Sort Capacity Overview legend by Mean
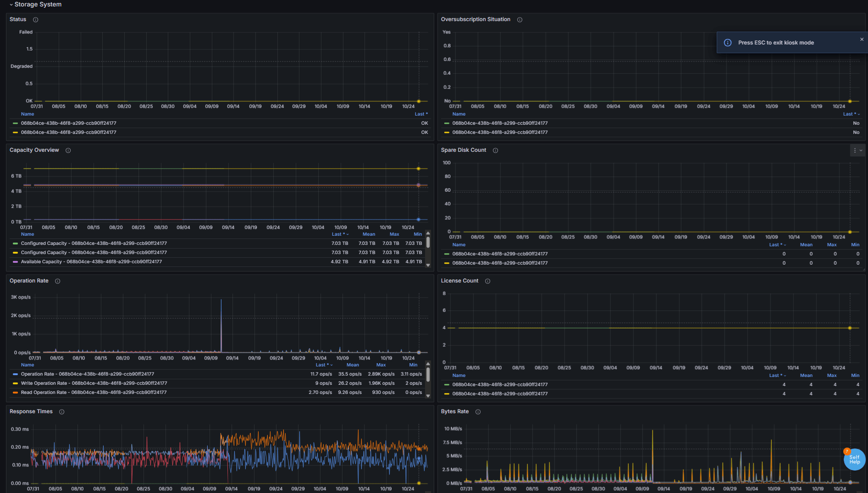The image size is (868, 493). pyautogui.click(x=369, y=234)
